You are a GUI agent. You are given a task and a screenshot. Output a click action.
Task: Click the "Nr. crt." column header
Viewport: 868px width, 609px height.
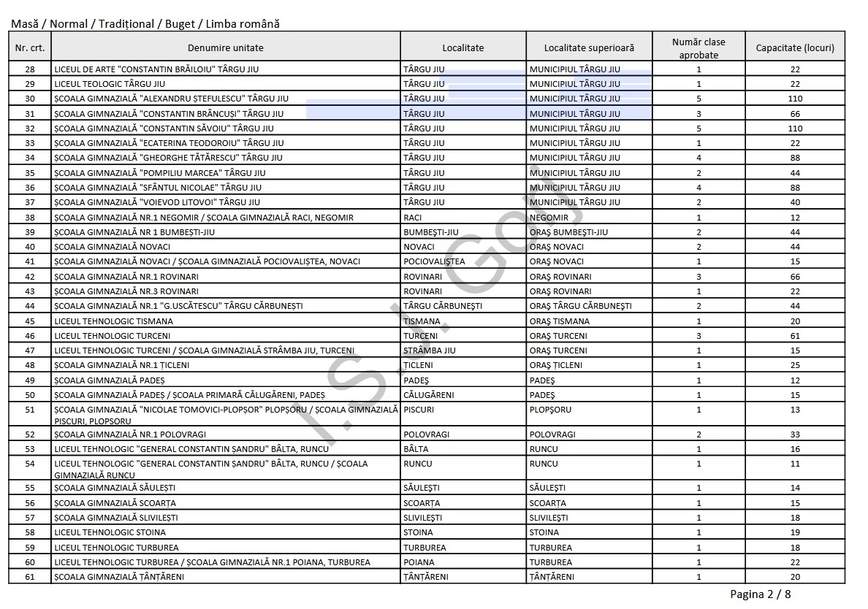point(29,48)
